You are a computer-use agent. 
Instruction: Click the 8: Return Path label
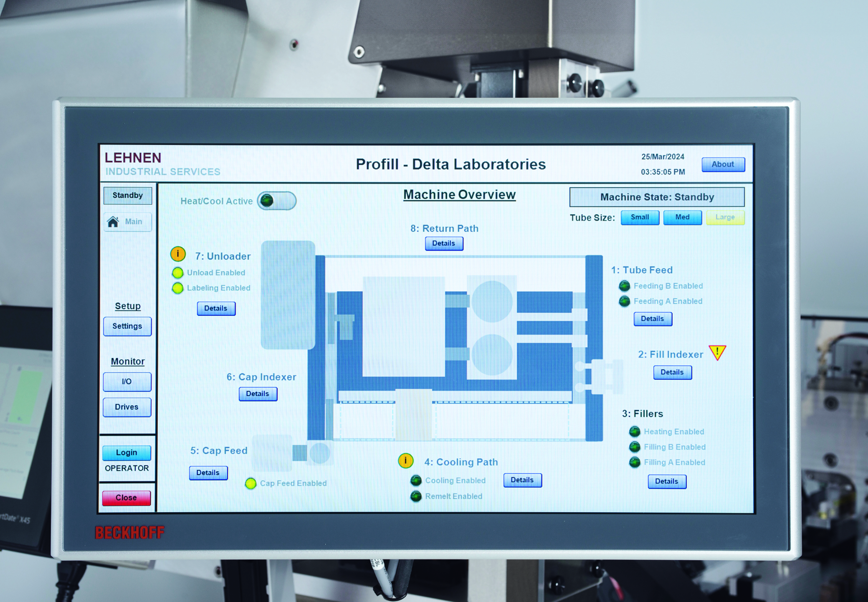pyautogui.click(x=444, y=229)
